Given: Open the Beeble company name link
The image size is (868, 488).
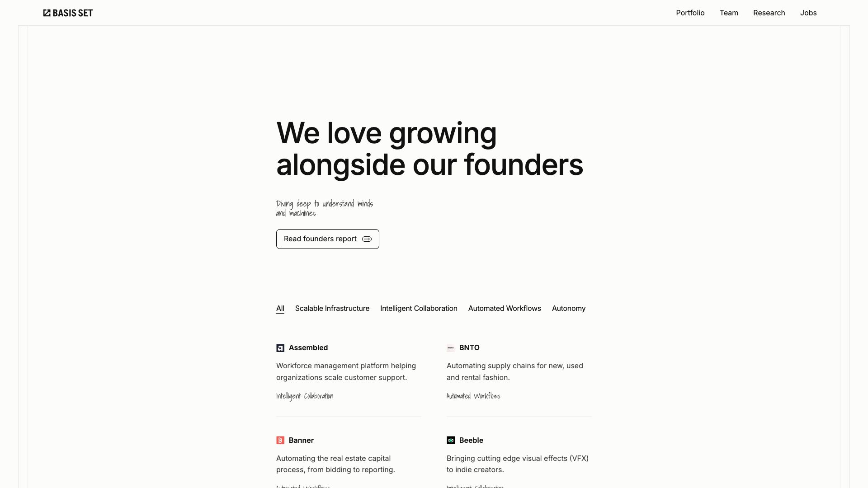Looking at the screenshot, I should point(471,440).
